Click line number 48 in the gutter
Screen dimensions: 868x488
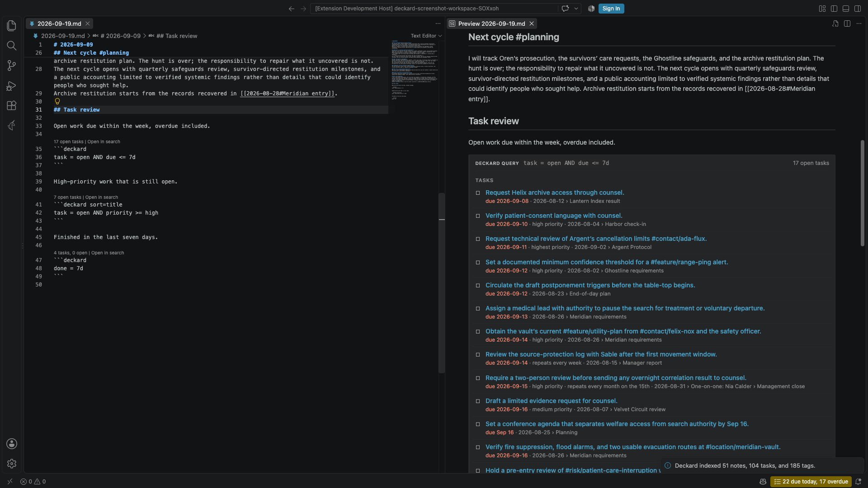39,268
